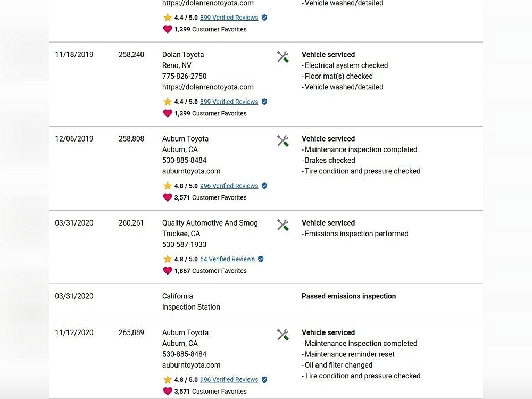
Task: Click the wrench icon in the 11/18/2019 entry
Action: (x=282, y=57)
